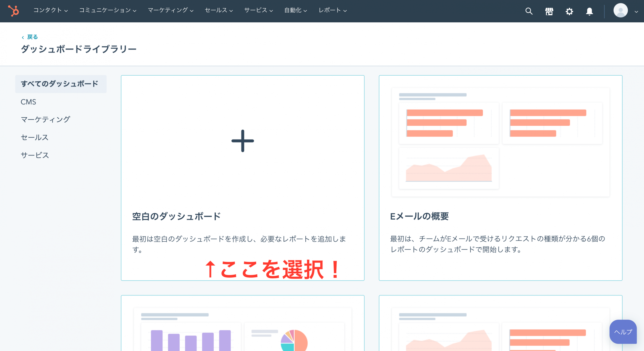Expand the コンタクト dropdown menu
The image size is (644, 351).
pos(51,10)
